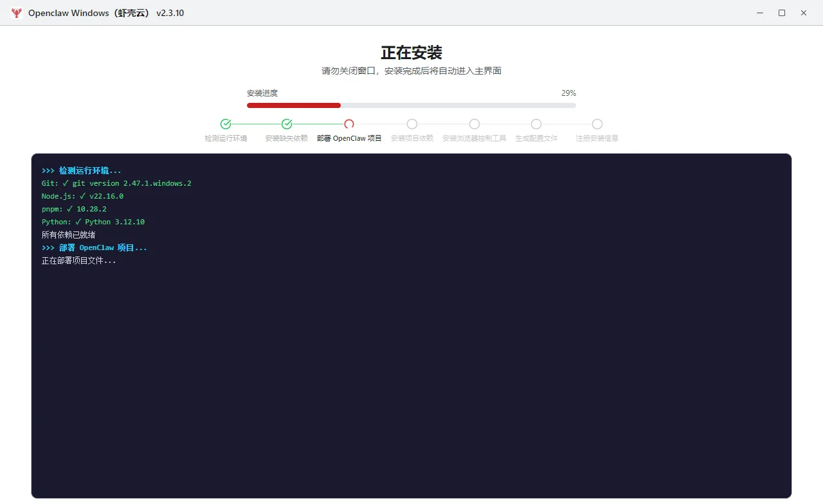Click the gray circle above 注册安装信息 step
This screenshot has height=504, width=823.
[597, 124]
